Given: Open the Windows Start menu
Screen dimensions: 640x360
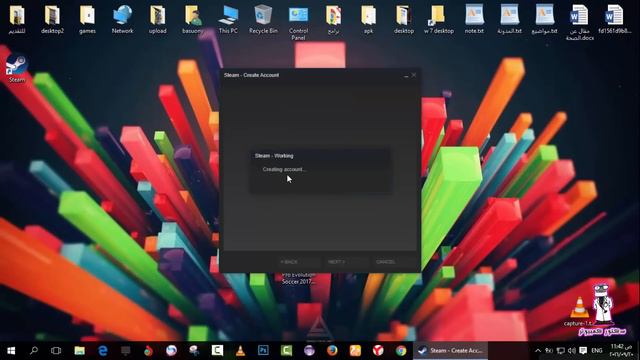Looking at the screenshot, I should (11, 351).
